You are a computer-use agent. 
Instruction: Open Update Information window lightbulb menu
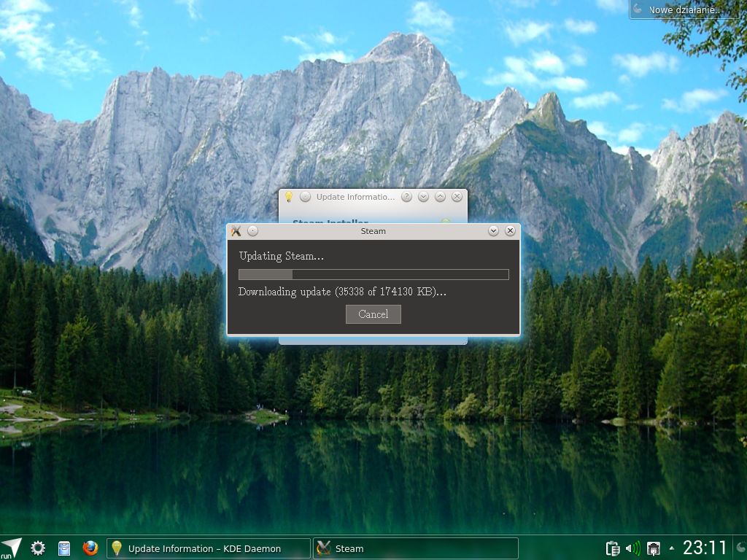[288, 197]
